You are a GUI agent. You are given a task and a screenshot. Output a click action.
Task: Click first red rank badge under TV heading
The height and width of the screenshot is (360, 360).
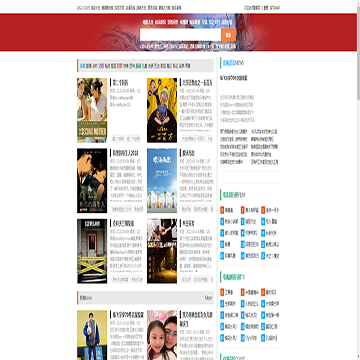(222, 292)
